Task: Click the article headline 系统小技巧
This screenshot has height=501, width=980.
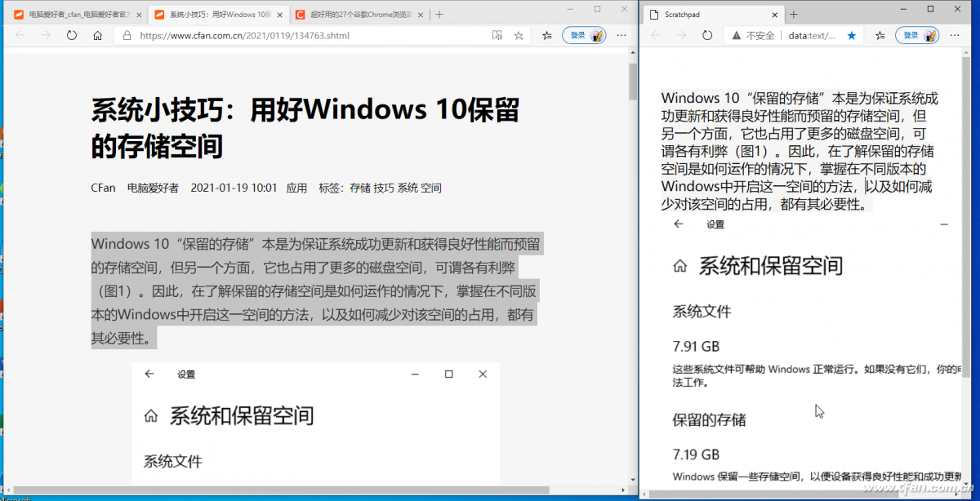Action: coord(305,128)
